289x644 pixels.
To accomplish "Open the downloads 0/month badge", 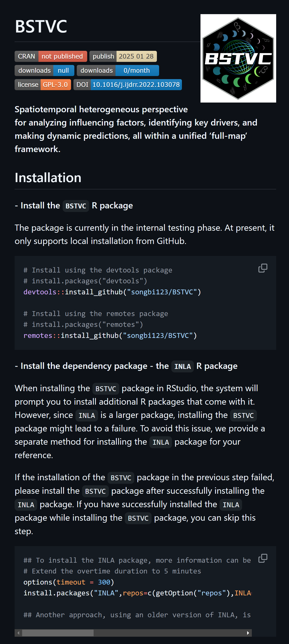I will coord(118,70).
